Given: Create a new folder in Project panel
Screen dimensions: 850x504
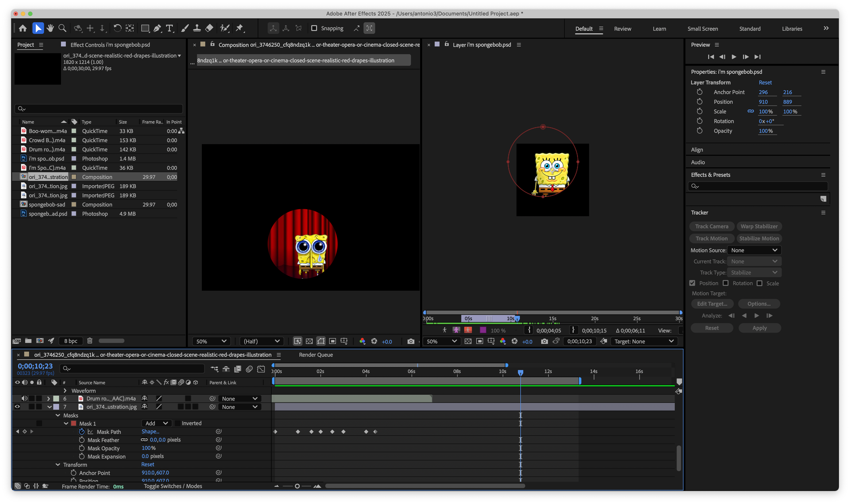Looking at the screenshot, I should coord(28,341).
